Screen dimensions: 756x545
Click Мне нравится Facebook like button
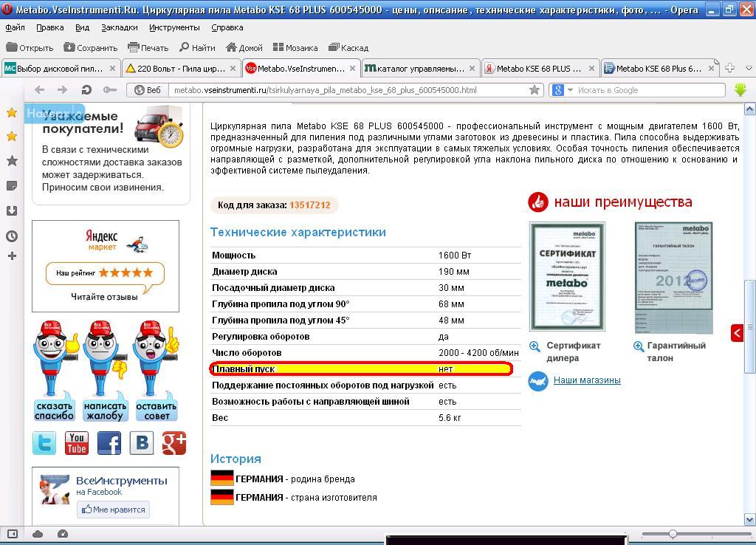(113, 510)
